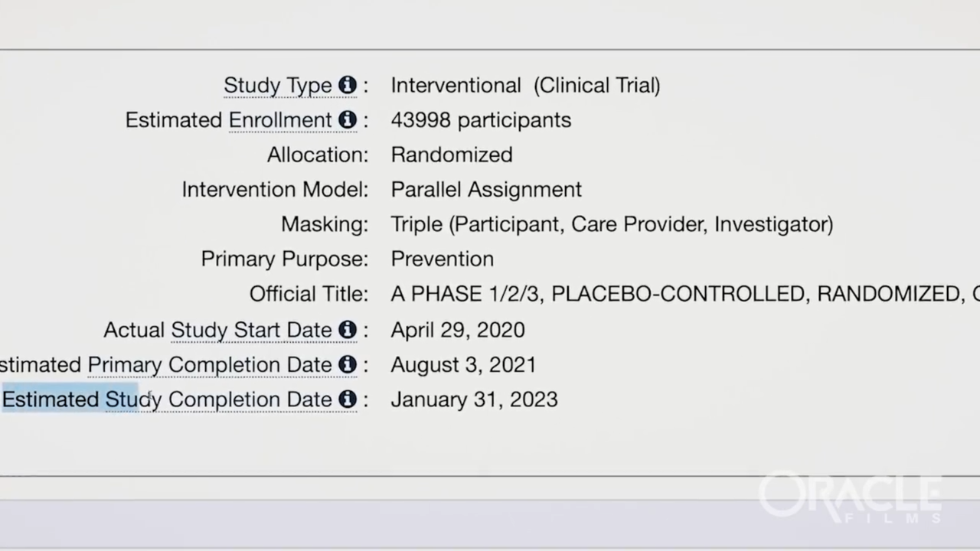This screenshot has height=551, width=980.
Task: Click the April 29, 2020 start date
Action: coord(458,330)
